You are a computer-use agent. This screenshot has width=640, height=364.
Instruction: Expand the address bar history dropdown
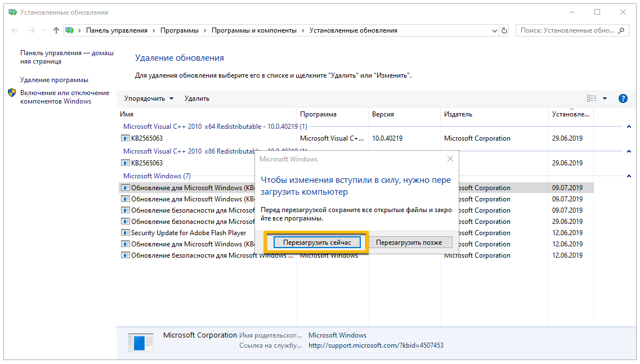coord(494,30)
